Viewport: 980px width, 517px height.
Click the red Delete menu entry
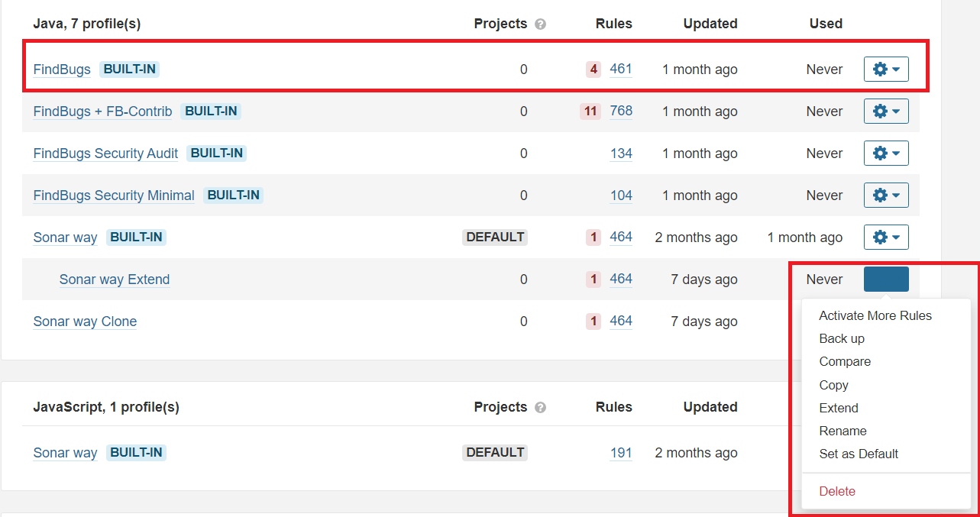click(x=837, y=491)
